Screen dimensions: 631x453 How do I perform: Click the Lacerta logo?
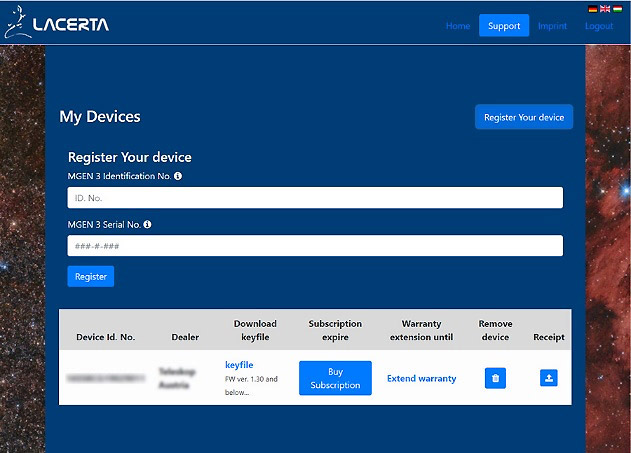pos(56,23)
